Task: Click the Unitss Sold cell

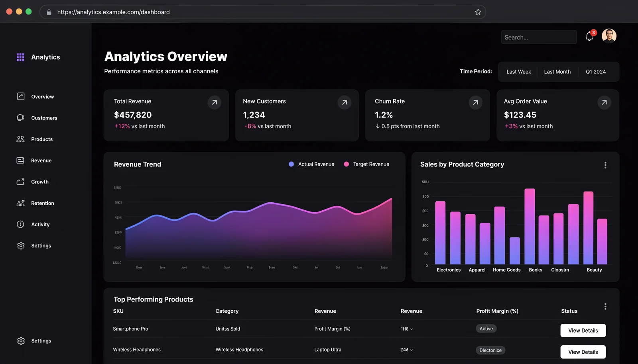Action: point(228,329)
